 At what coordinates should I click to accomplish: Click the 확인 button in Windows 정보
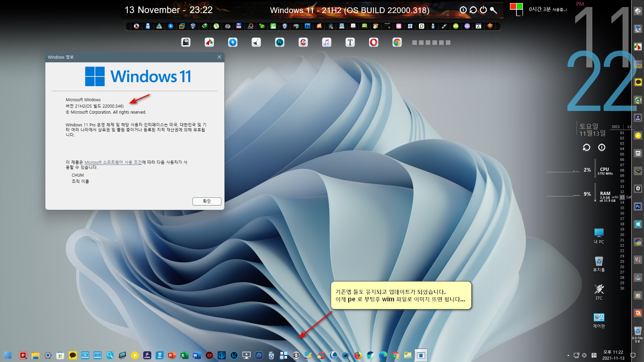coord(207,201)
